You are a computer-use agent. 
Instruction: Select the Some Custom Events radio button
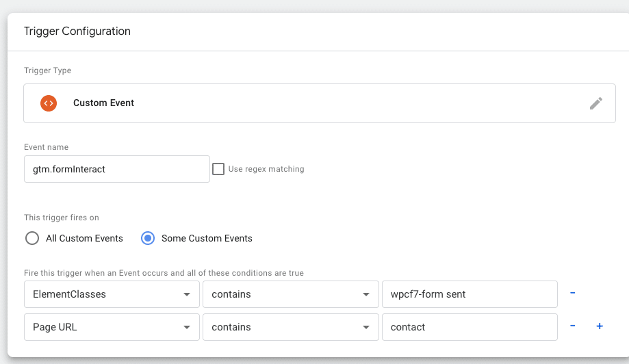pos(147,238)
